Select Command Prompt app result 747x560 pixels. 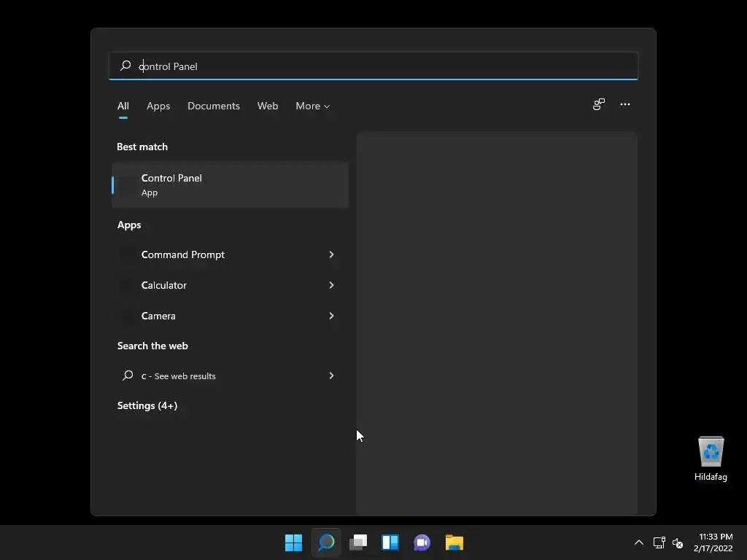tap(183, 254)
